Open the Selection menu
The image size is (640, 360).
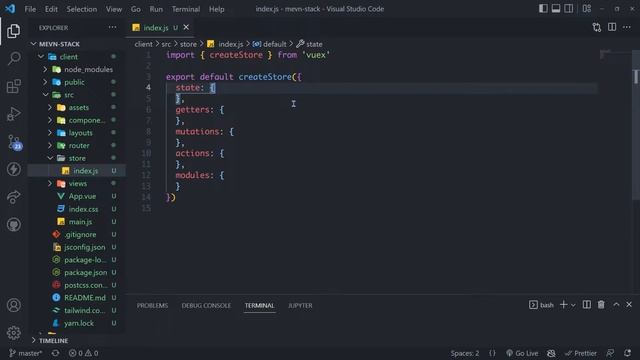[x=82, y=9]
